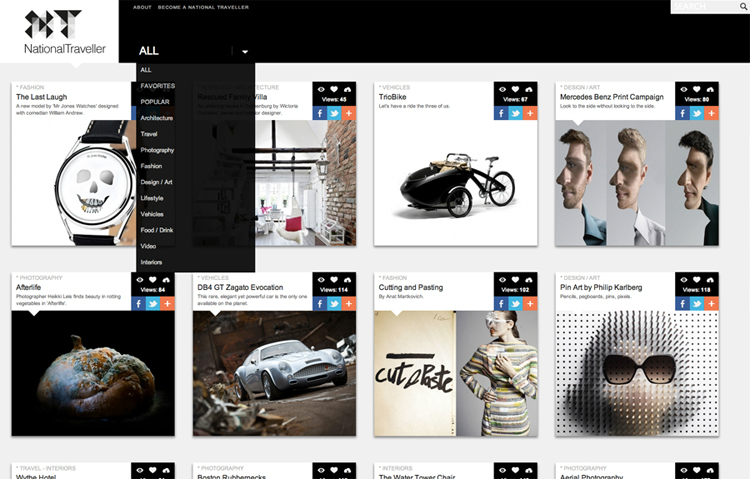Click Twitter icon on Afterlife card
750x479 pixels.
153,304
